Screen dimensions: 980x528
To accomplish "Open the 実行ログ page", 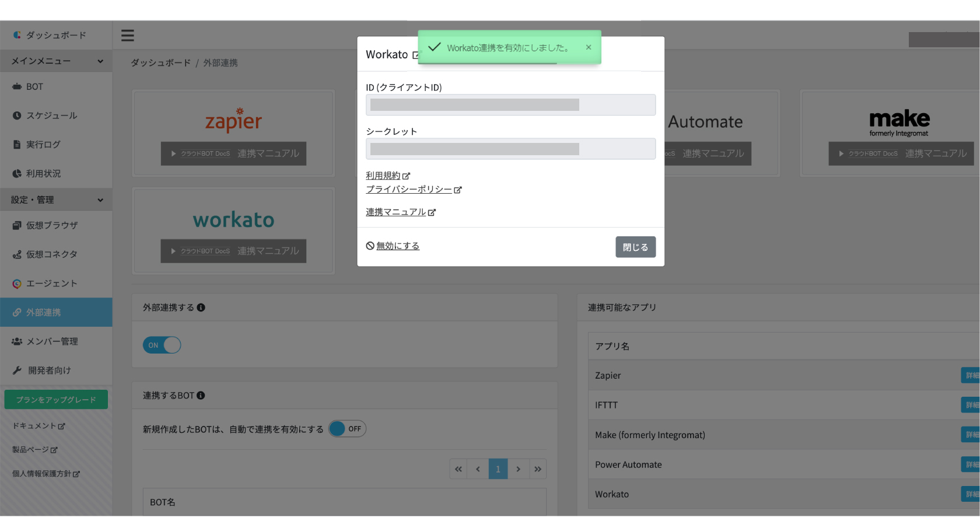I will pyautogui.click(x=56, y=144).
